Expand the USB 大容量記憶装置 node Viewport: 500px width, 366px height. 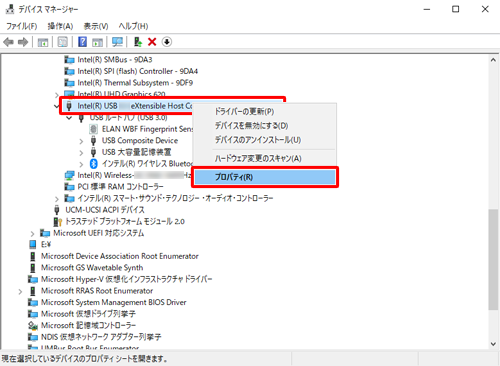[x=81, y=153]
